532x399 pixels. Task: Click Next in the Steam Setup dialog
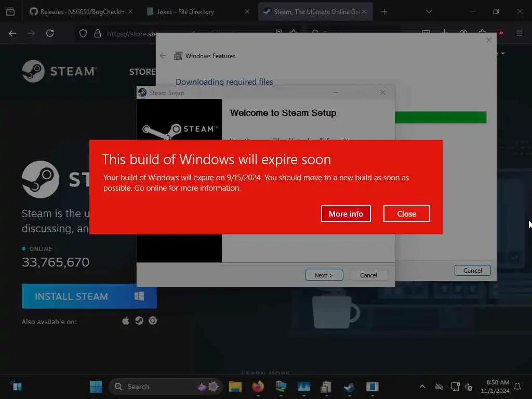(324, 275)
